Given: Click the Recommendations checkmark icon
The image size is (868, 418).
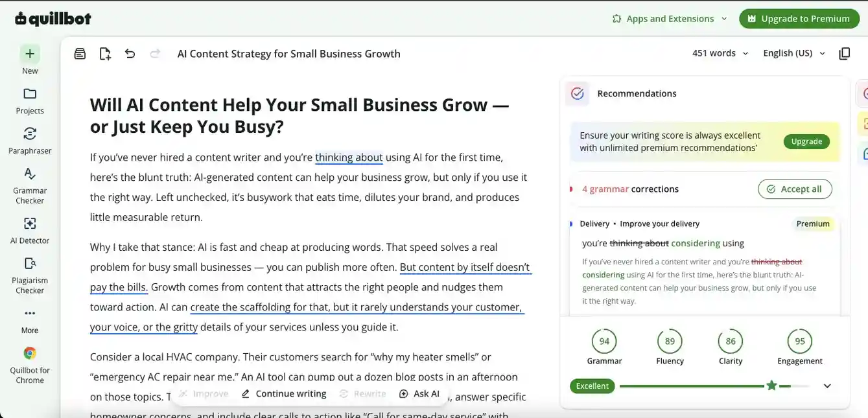Looking at the screenshot, I should click(x=578, y=93).
